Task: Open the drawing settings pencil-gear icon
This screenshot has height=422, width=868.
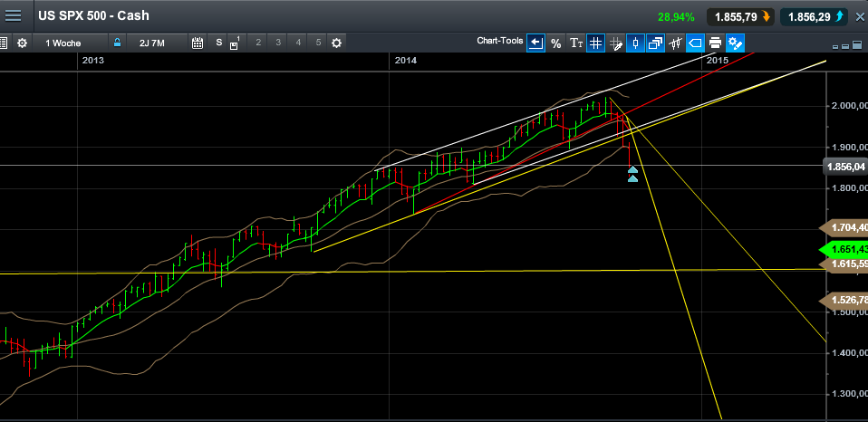Action: pos(735,43)
